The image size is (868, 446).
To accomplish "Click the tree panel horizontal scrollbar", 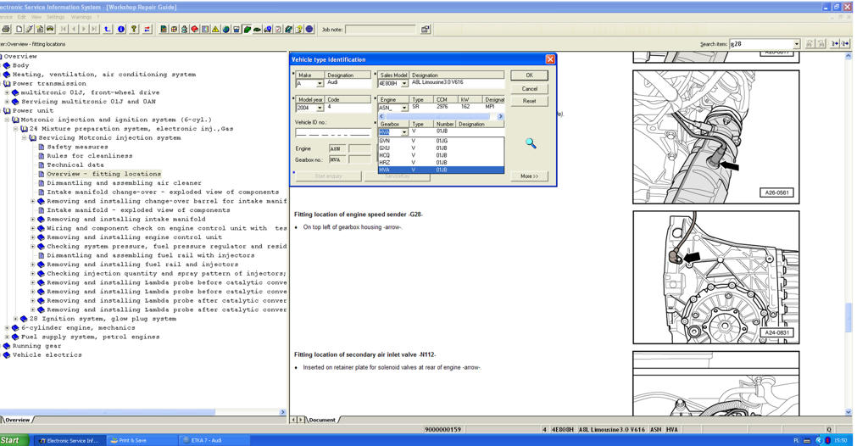I will [142, 412].
